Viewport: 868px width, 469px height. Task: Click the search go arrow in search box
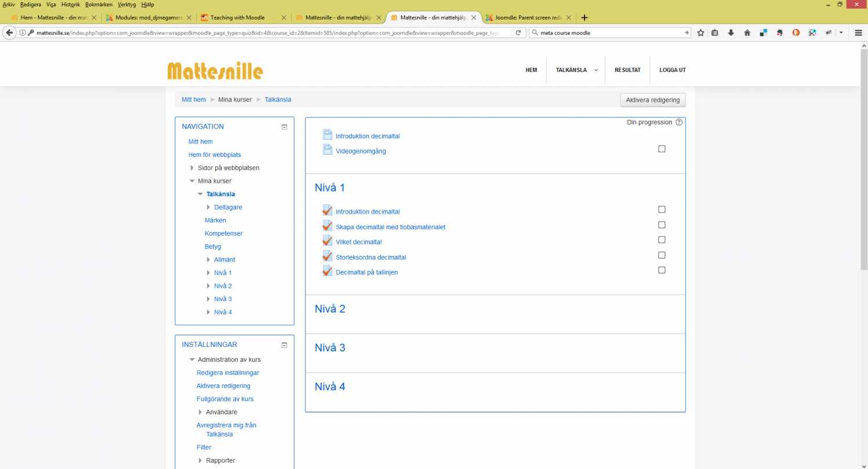(687, 33)
